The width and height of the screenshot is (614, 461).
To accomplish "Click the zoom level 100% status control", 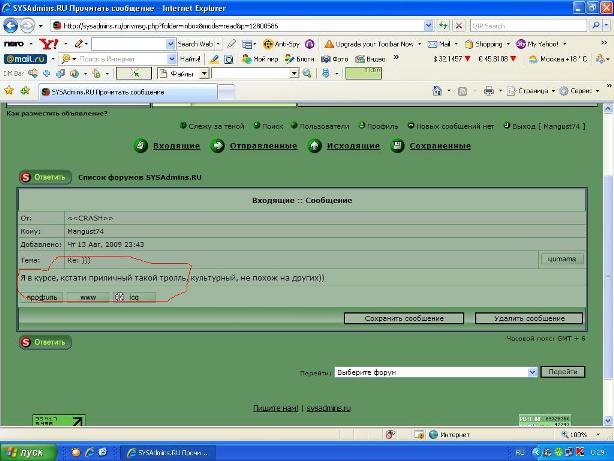I will click(580, 434).
